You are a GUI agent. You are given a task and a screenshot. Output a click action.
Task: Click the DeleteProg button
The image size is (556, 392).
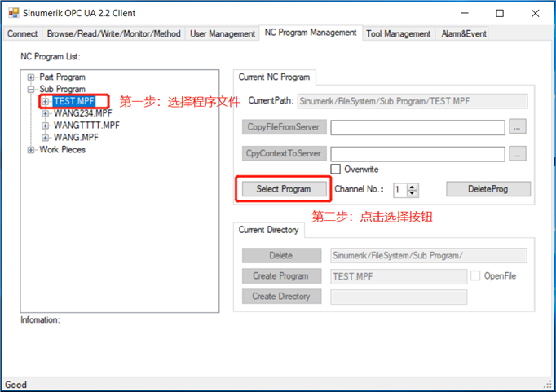(488, 189)
